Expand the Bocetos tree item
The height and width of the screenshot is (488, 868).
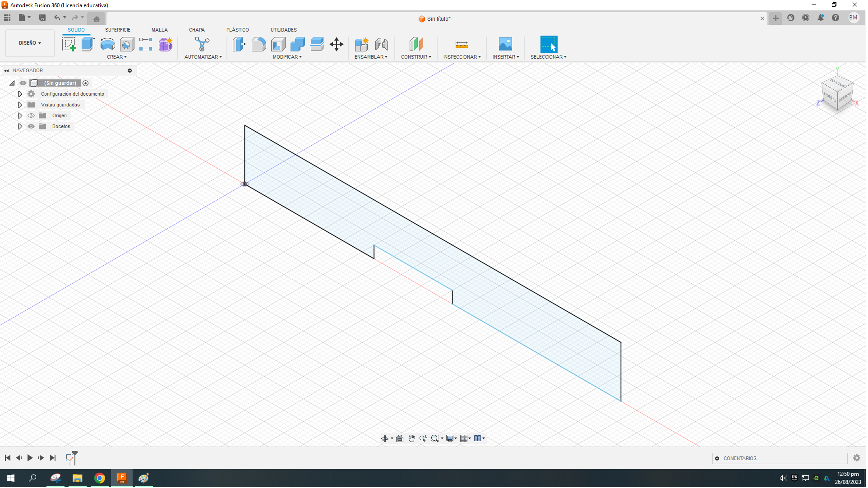click(20, 126)
